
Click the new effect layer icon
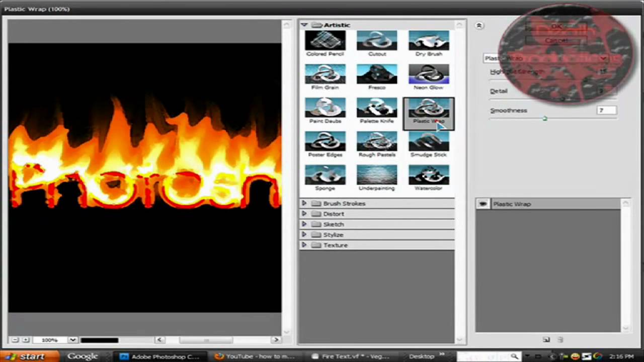point(546,340)
